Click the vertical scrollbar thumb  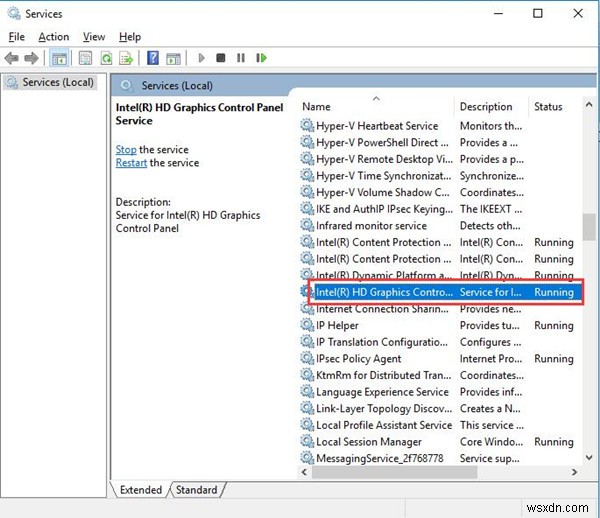pos(589,227)
